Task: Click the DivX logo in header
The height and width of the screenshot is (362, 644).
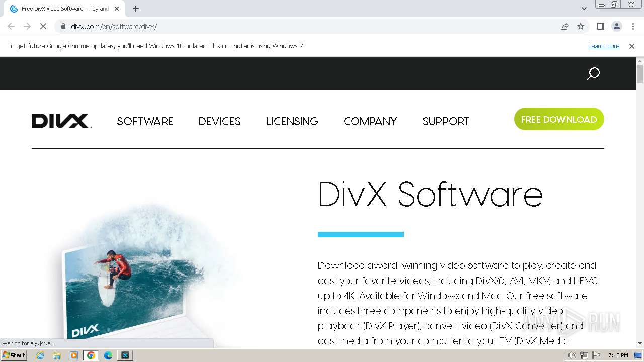Action: (61, 121)
